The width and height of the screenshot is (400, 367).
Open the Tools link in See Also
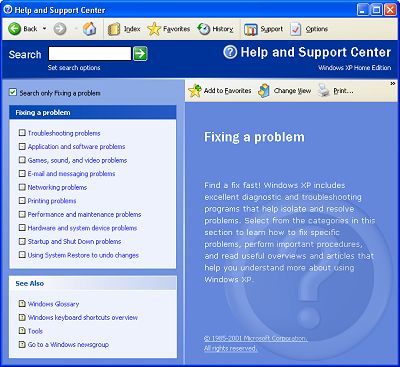[x=35, y=331]
